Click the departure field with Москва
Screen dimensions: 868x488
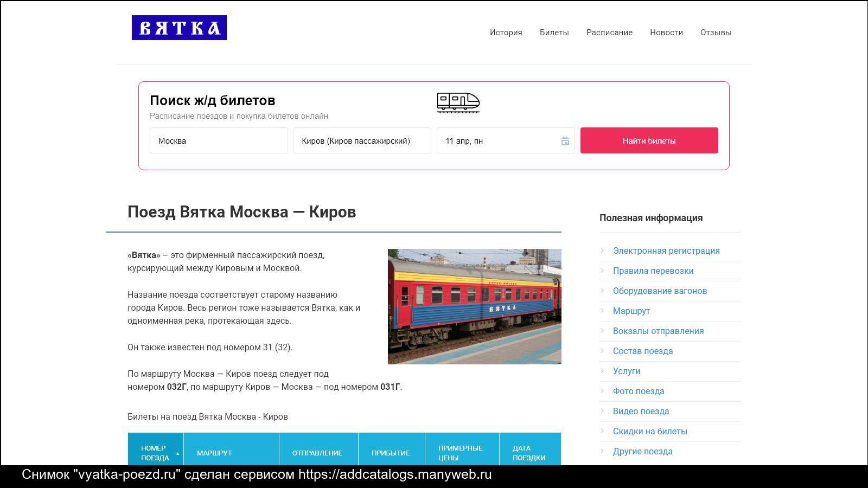pyautogui.click(x=219, y=141)
